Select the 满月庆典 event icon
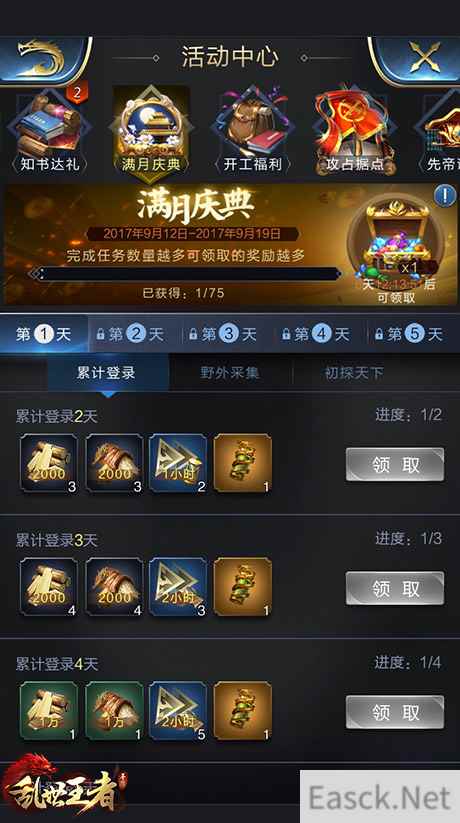The image size is (460, 823). tap(151, 131)
